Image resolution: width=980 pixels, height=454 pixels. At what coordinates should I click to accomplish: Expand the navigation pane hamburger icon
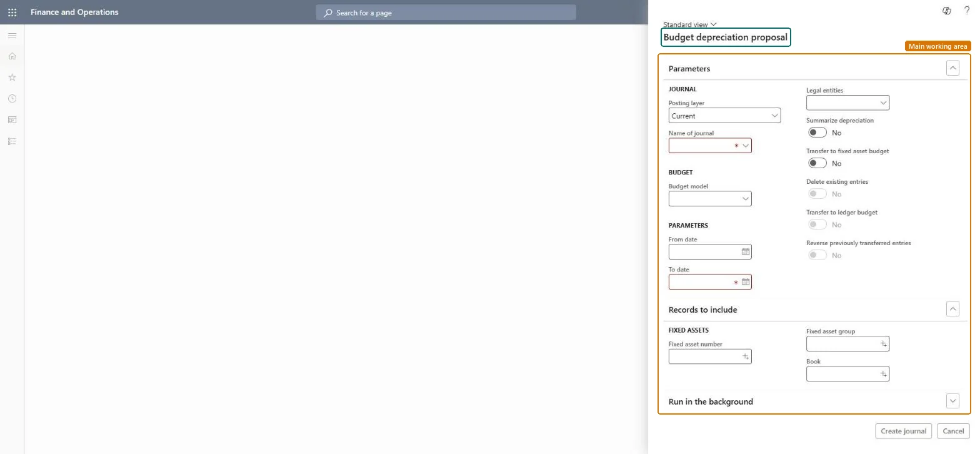click(x=12, y=35)
